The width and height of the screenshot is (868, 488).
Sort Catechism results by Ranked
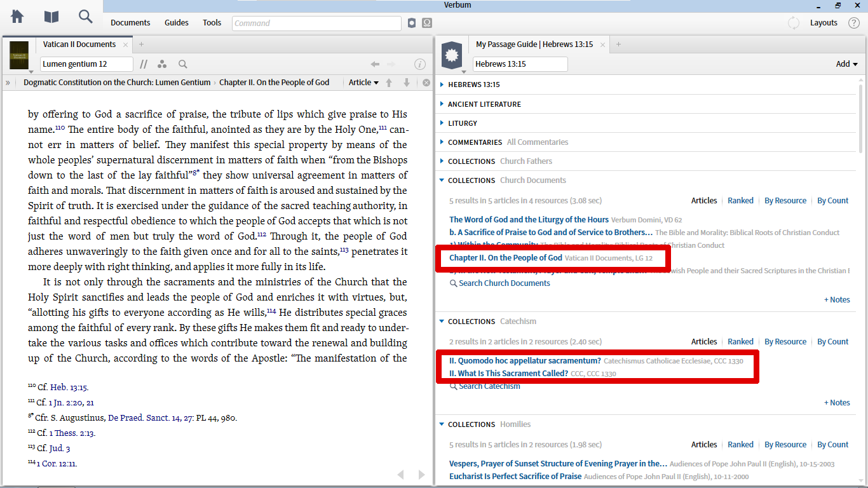click(x=740, y=341)
